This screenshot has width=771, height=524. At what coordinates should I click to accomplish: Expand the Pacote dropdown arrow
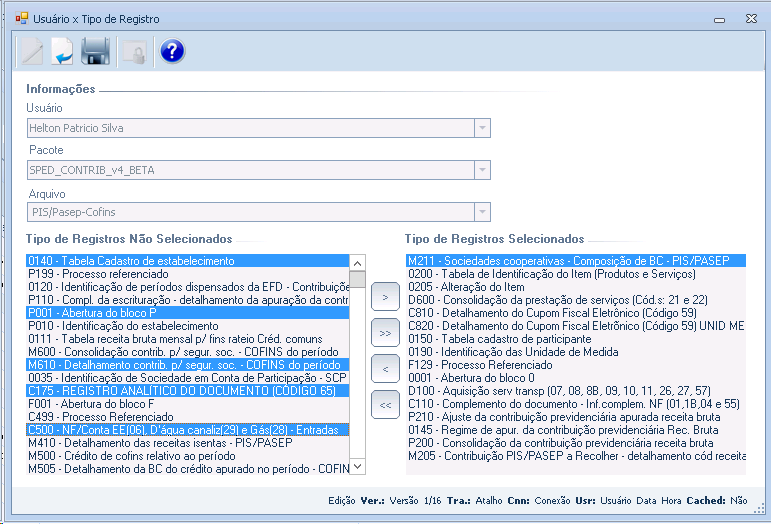[x=482, y=170]
